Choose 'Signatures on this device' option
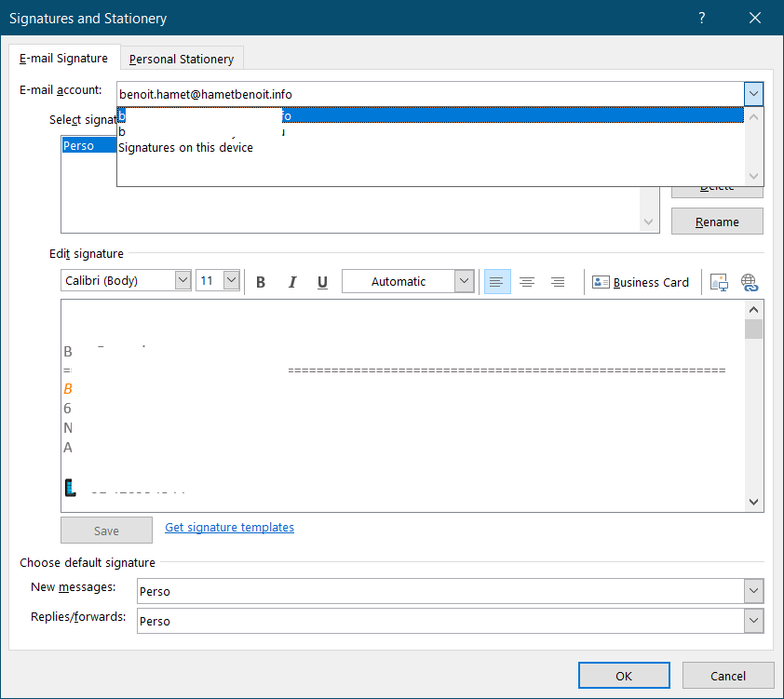The width and height of the screenshot is (784, 699). click(x=185, y=147)
